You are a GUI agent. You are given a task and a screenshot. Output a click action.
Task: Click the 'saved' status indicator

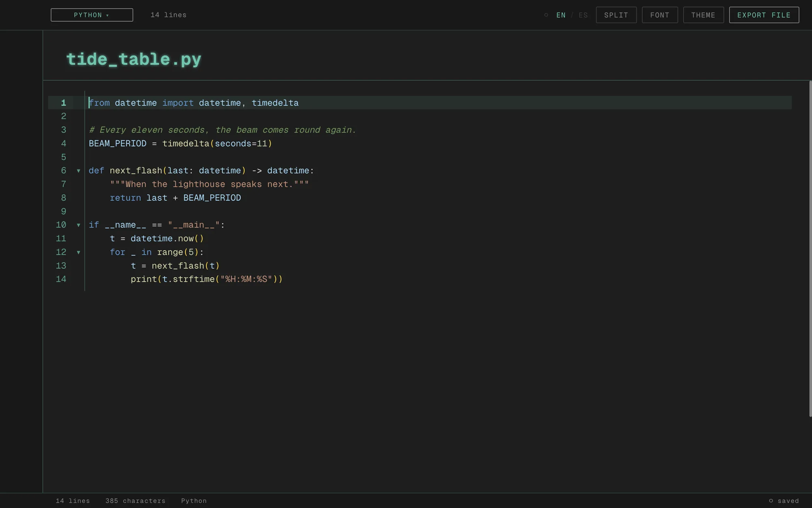(784, 501)
